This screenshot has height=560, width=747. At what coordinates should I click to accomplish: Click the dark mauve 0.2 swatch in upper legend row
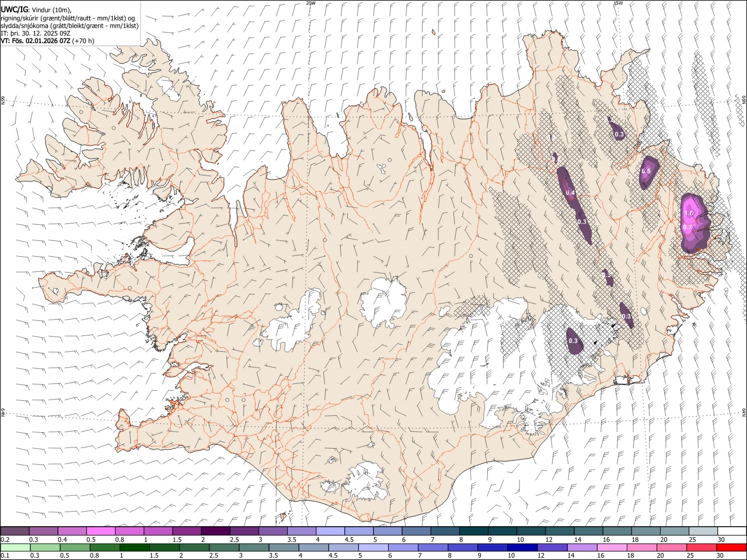[x=15, y=531]
